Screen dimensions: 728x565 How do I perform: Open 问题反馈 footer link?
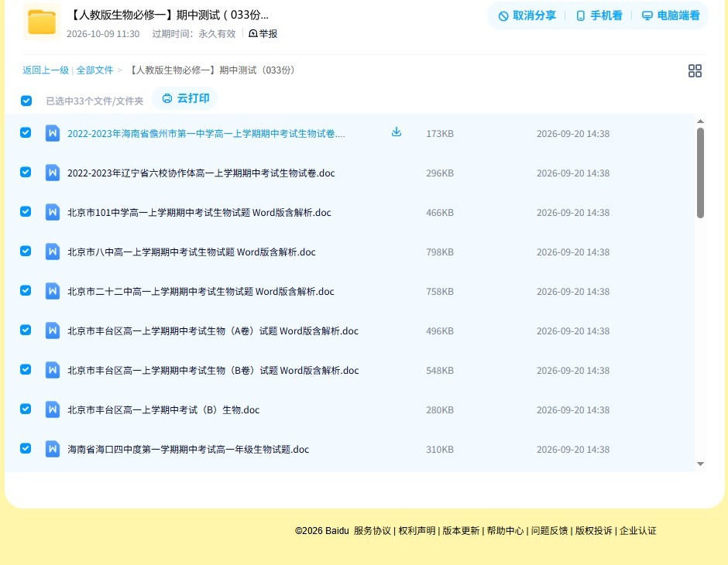pos(549,531)
